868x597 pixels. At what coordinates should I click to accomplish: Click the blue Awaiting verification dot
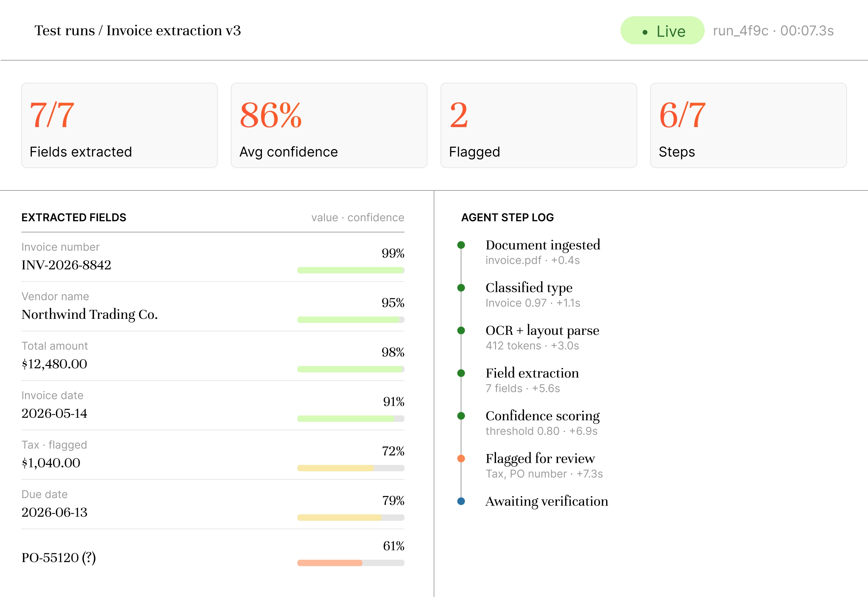tap(461, 501)
